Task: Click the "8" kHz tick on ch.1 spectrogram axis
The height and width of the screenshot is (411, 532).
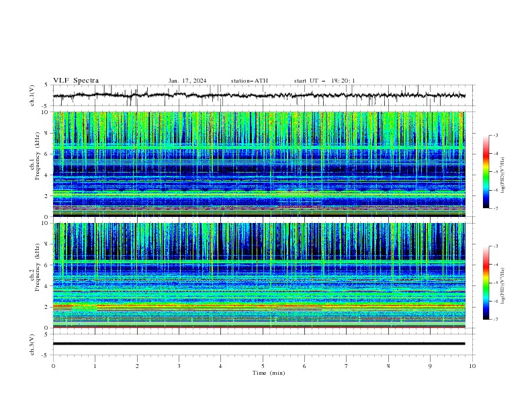Action: pyautogui.click(x=47, y=133)
